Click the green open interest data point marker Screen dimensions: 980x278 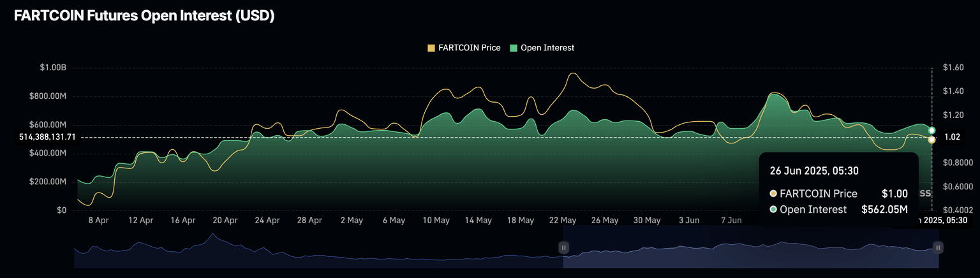[932, 130]
